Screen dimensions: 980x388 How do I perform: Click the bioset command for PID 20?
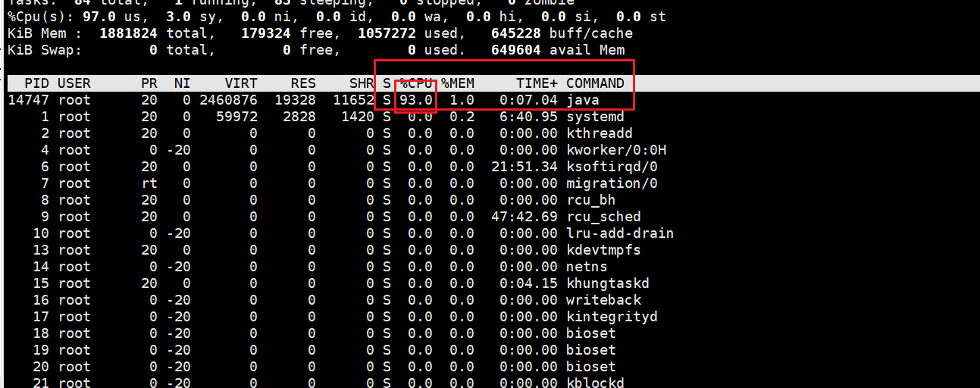591,367
